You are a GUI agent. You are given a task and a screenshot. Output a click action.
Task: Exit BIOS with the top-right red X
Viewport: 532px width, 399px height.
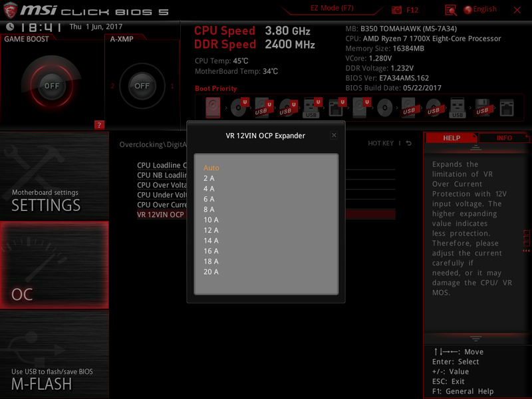[517, 10]
